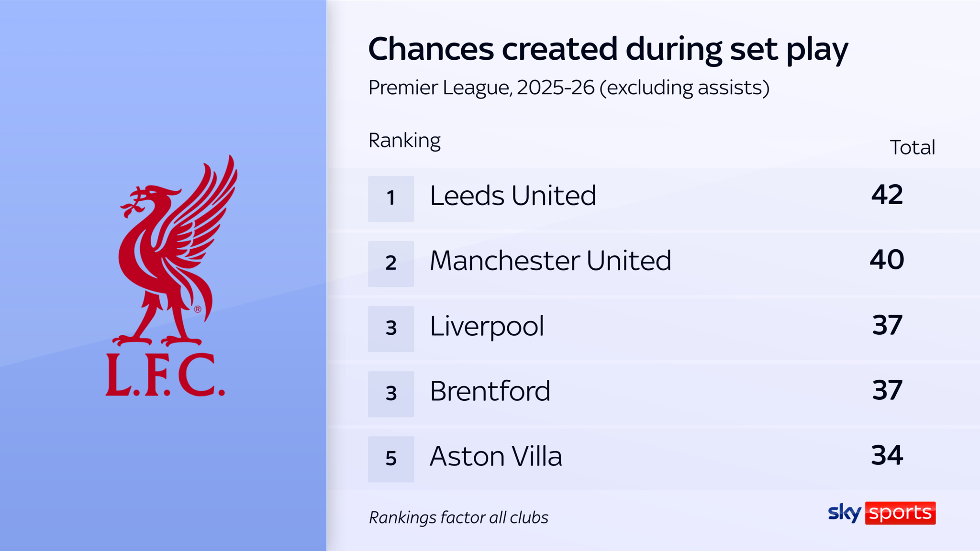Viewport: 980px width, 551px height.
Task: Click the L.F.C. lettering under the crest
Action: (165, 375)
